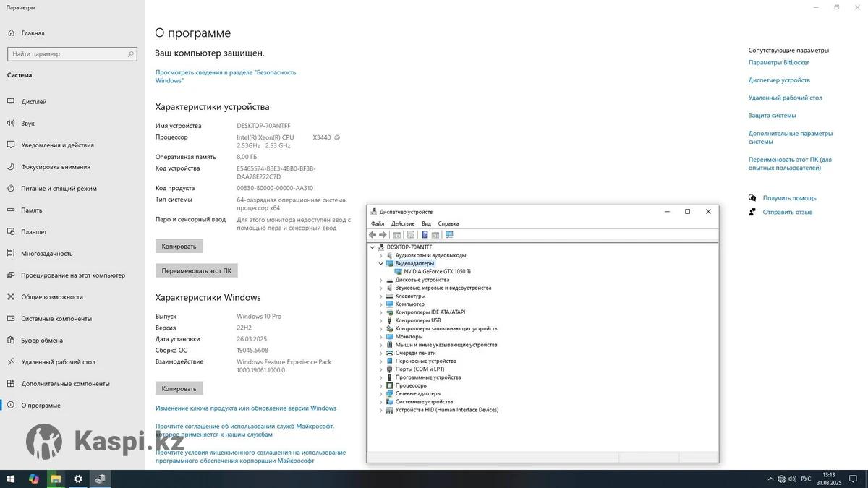Click the Найти параметр search field
Viewport: 868px width, 488px height.
72,54
